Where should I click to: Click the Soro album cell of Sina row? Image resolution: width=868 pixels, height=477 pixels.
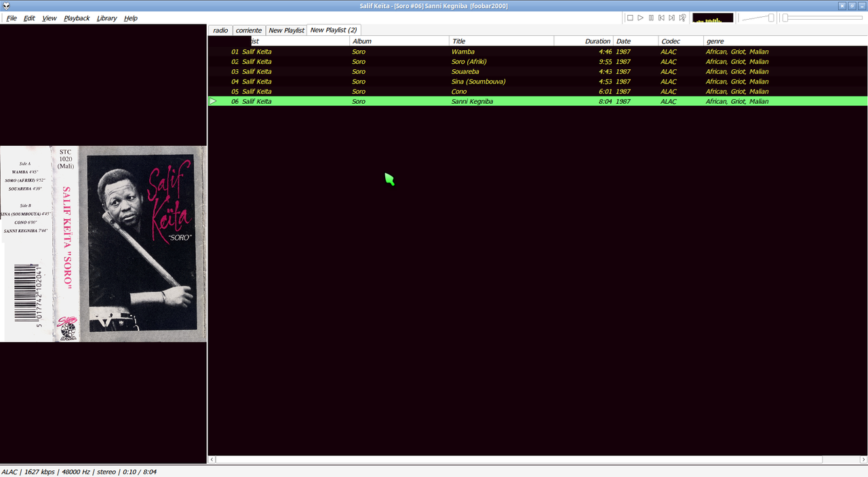[359, 81]
